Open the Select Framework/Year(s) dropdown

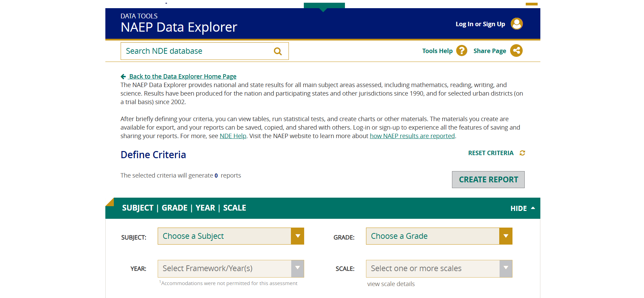(x=231, y=269)
